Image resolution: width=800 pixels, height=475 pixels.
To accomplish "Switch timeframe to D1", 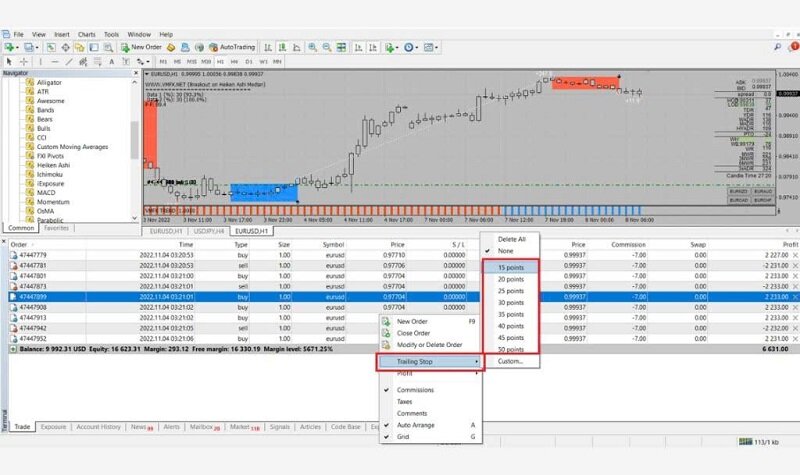I will 248,61.
